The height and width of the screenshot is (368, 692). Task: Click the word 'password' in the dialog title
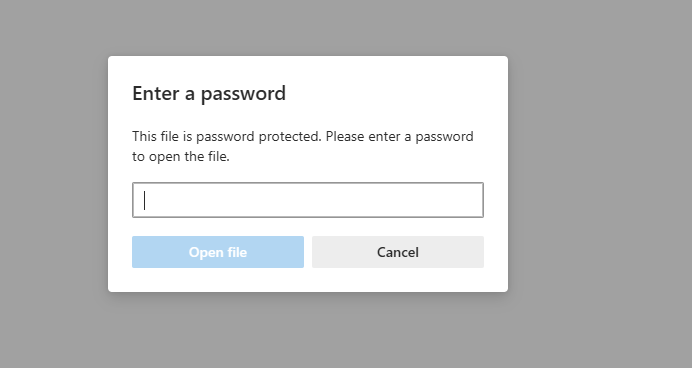pos(243,94)
